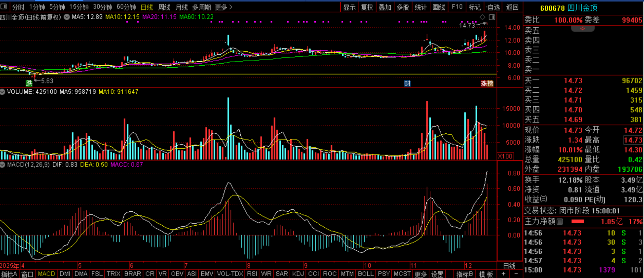Select 指标B indicator group
This screenshot has width=644, height=278.
465,274
